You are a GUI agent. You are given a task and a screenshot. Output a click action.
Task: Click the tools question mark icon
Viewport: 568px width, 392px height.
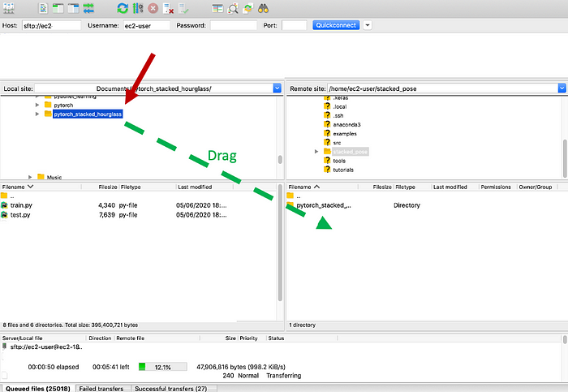point(327,160)
